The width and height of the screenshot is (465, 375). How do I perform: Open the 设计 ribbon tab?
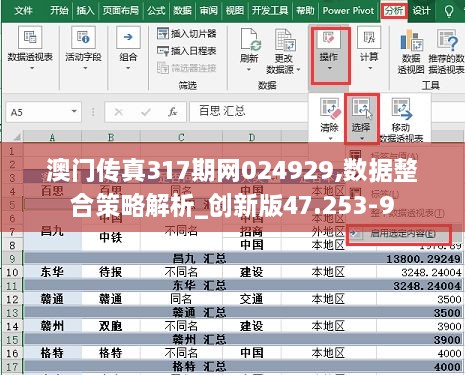421,11
